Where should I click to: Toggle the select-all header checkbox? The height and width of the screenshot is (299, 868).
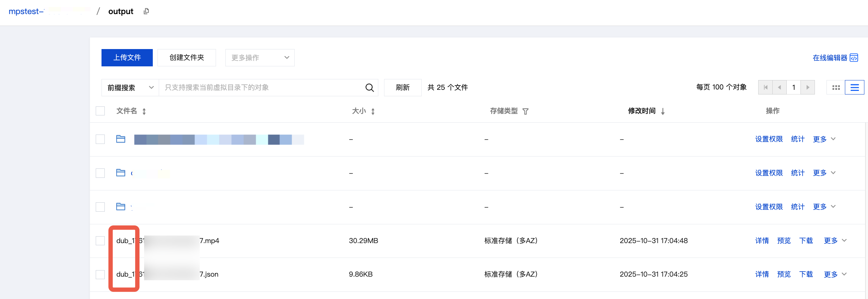100,111
